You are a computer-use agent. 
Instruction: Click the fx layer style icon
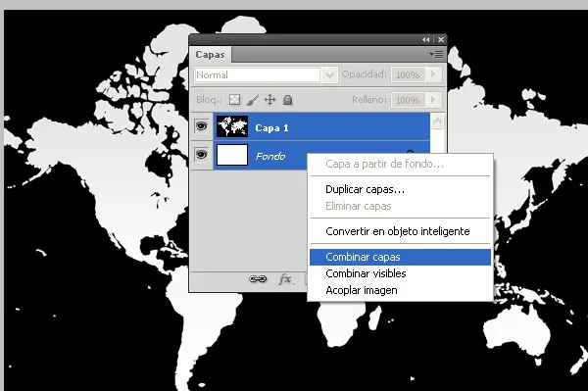tap(285, 279)
